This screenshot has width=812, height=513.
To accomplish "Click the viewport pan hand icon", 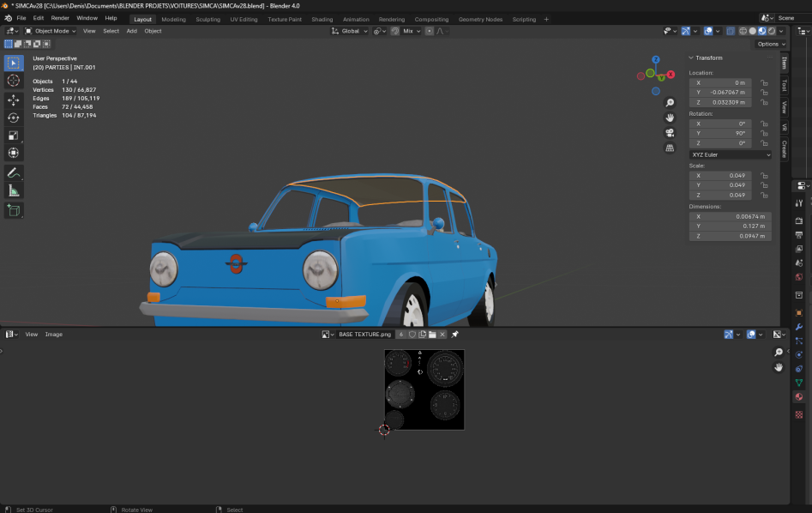I will [670, 118].
